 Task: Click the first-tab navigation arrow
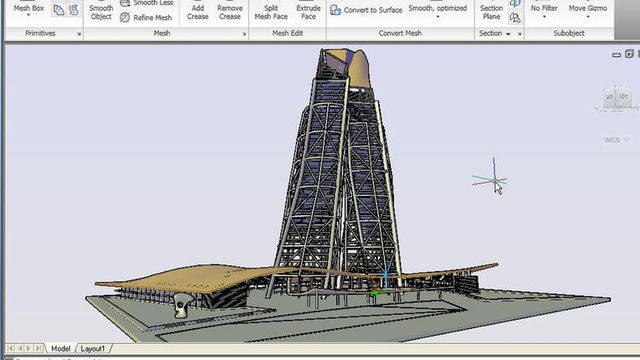click(10, 348)
